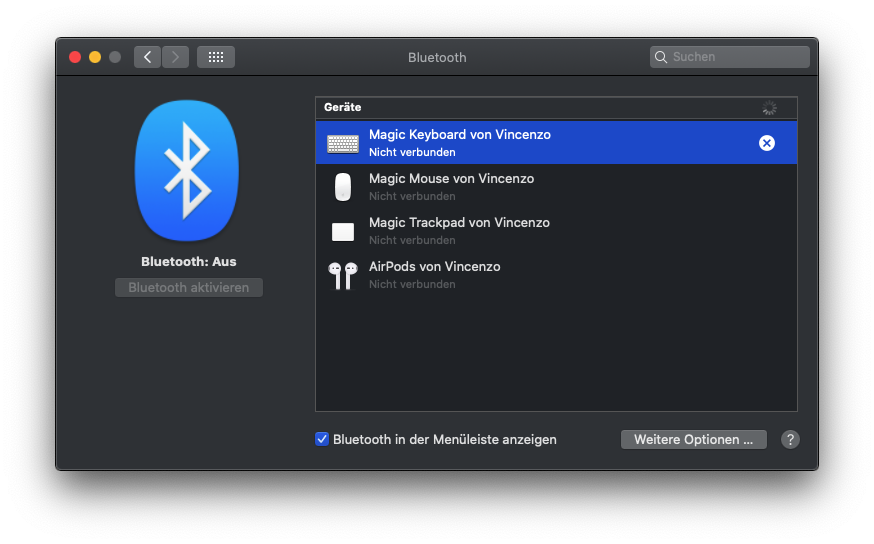Remove Magic Keyboard with the X icon

click(x=766, y=143)
